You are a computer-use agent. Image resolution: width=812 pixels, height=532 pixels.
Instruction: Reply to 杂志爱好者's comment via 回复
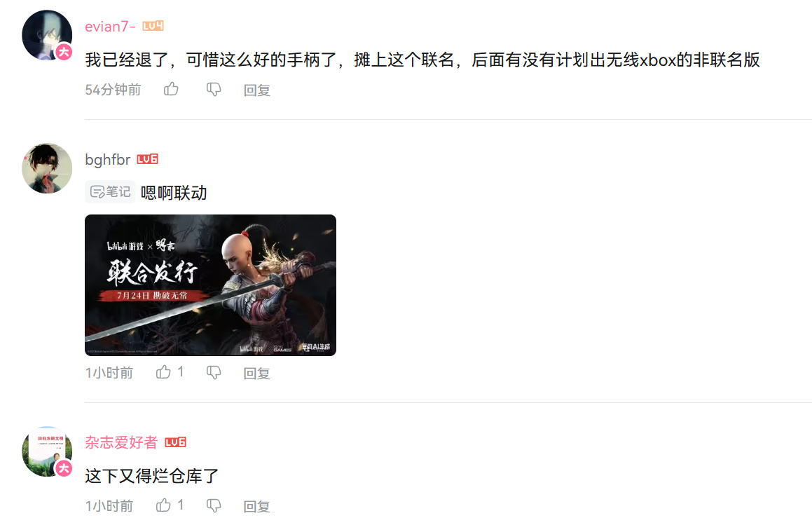coord(257,506)
